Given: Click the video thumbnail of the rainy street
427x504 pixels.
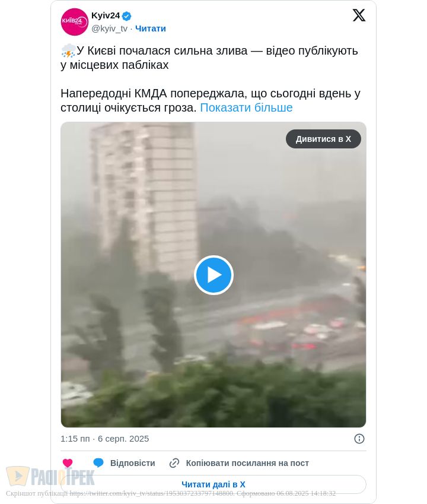Looking at the screenshot, I should click(x=213, y=274).
